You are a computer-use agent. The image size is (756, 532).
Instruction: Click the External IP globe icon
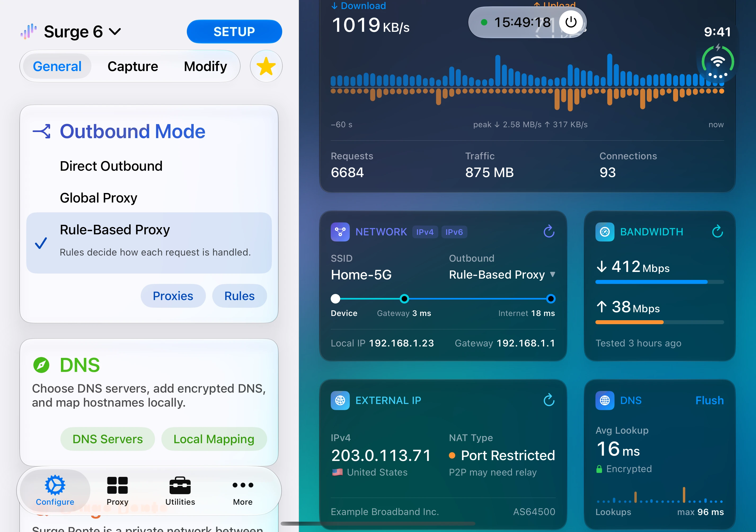(340, 400)
